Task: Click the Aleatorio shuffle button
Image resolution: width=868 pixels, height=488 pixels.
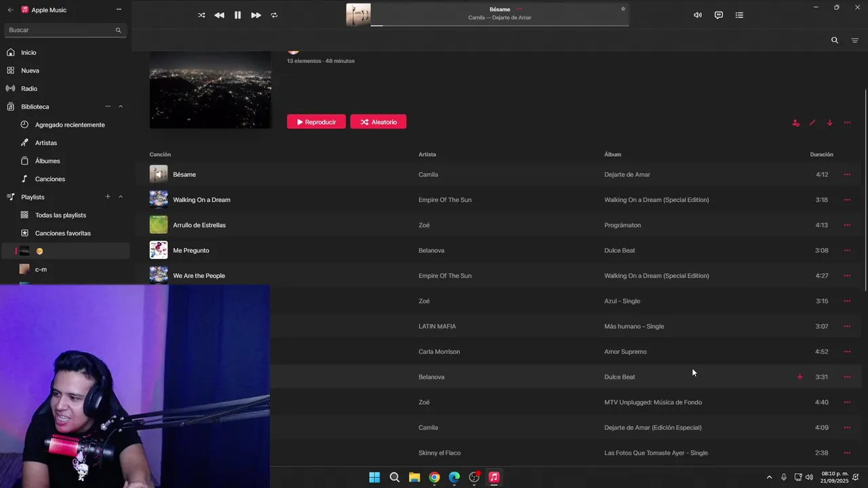Action: [378, 122]
